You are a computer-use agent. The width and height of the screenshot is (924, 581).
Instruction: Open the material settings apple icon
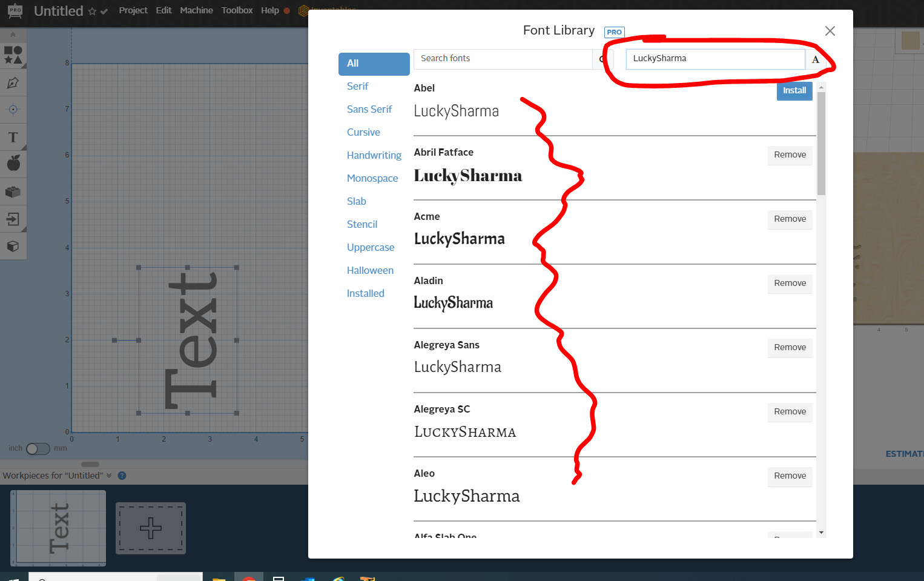click(x=13, y=162)
